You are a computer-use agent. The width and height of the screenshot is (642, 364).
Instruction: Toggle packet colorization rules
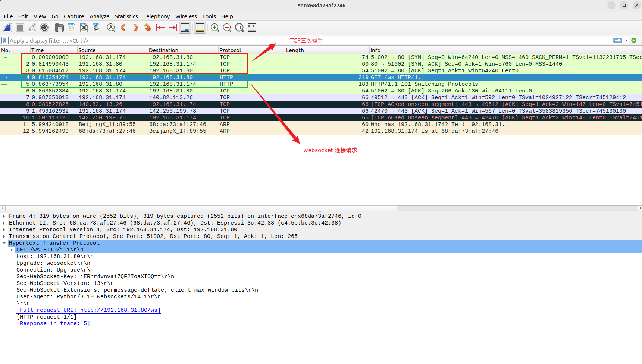(x=200, y=28)
